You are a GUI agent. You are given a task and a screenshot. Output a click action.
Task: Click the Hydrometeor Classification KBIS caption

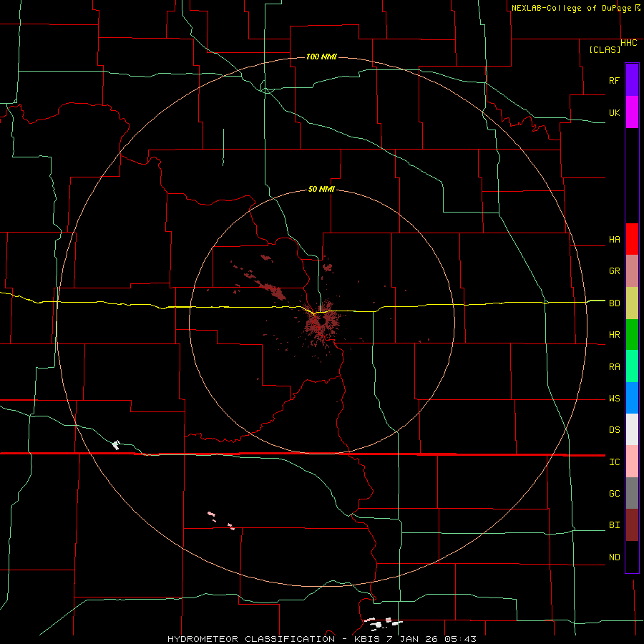pyautogui.click(x=321, y=639)
